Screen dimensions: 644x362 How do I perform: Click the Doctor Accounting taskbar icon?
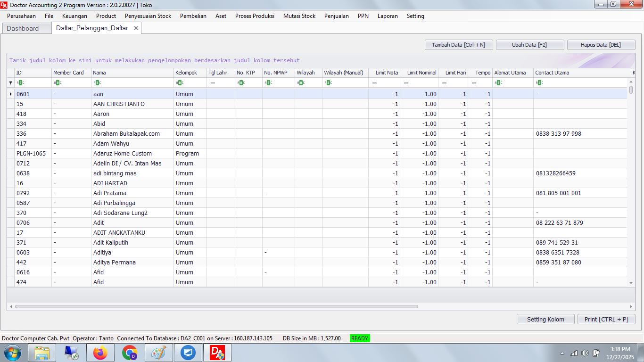[x=217, y=353]
